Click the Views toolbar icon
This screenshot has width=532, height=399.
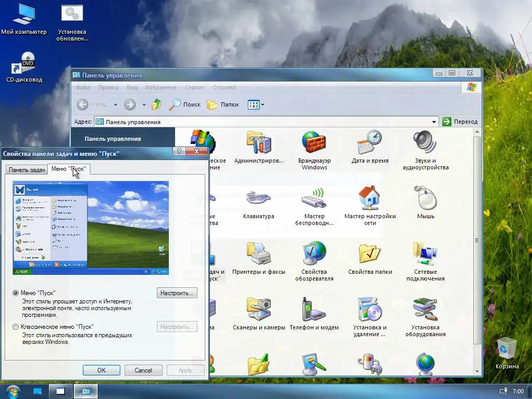tap(254, 104)
